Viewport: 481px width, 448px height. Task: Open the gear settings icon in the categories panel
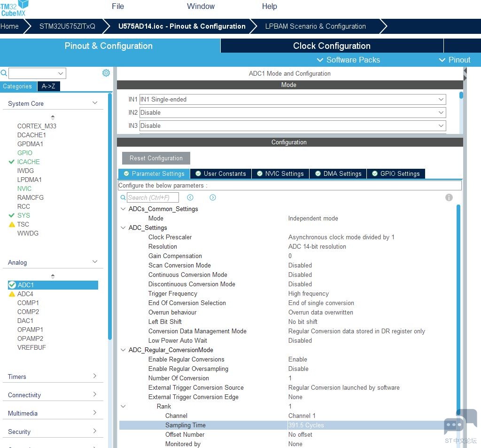pos(106,73)
